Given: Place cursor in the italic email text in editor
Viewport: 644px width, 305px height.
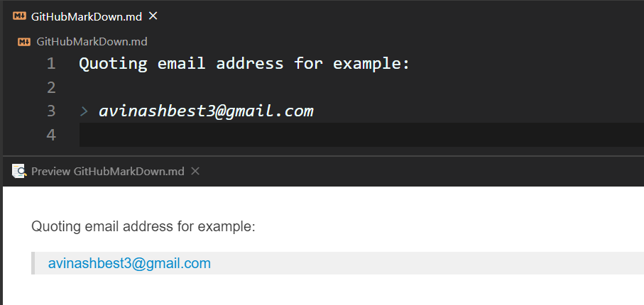Looking at the screenshot, I should pyautogui.click(x=206, y=111).
